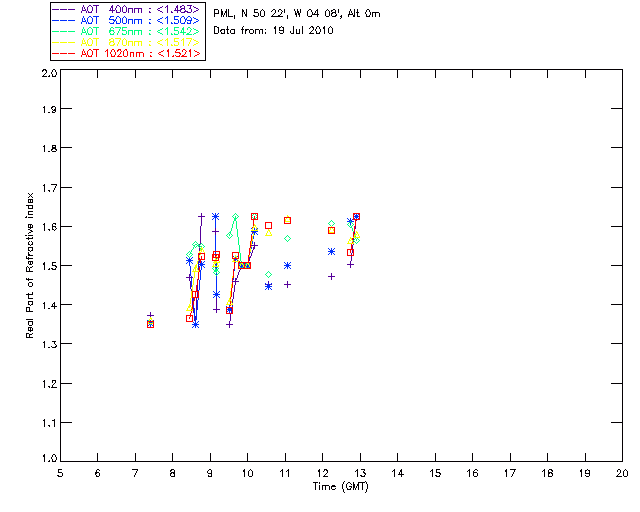Click the 'Real Part of Refractive Index' axis label
The height and width of the screenshot is (512, 640).
click(x=29, y=265)
